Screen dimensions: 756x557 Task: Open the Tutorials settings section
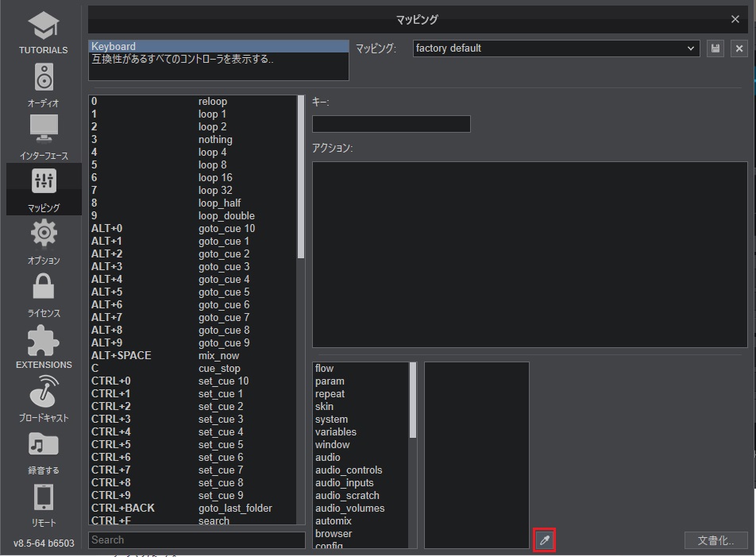(44, 33)
